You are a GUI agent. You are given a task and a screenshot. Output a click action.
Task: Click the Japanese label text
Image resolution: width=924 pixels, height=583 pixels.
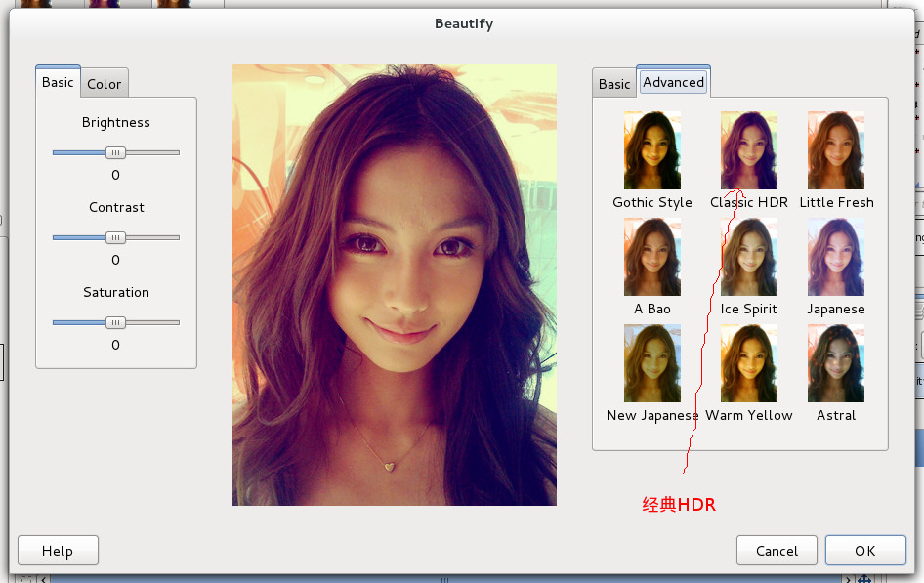(x=836, y=310)
